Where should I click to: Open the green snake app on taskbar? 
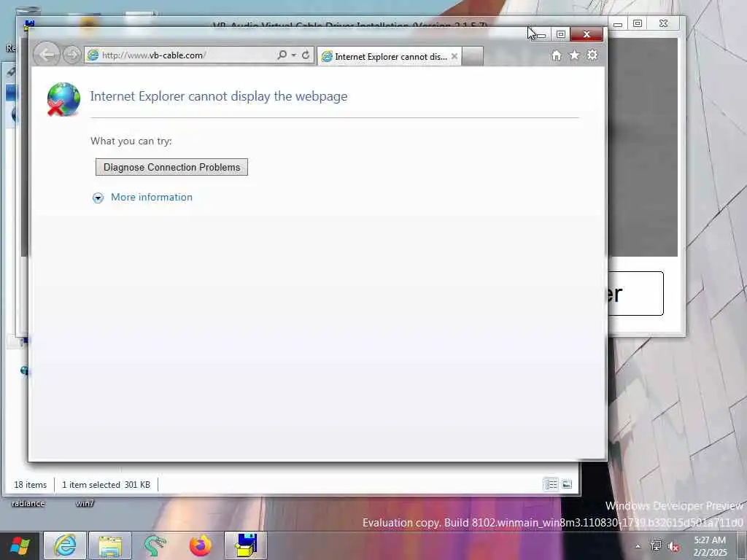155,545
